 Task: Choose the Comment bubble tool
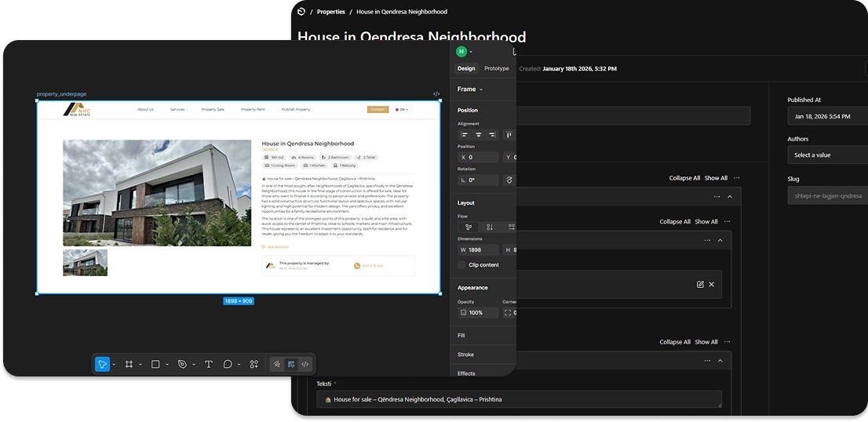click(228, 364)
